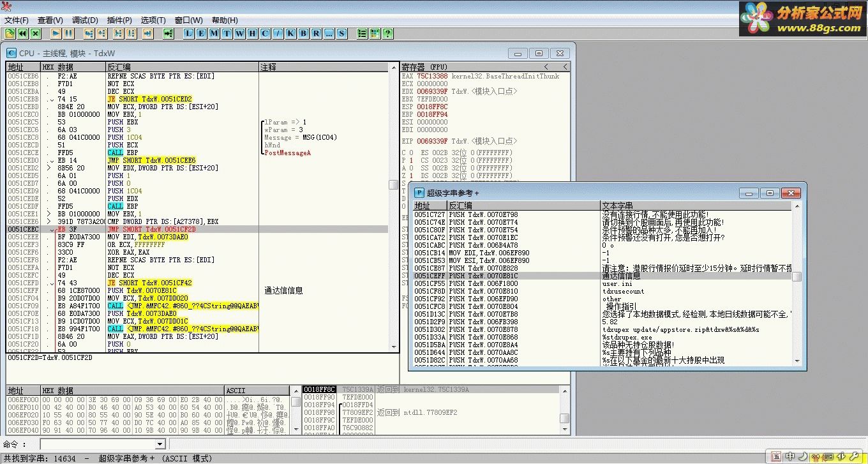The image size is (868, 464).
Task: Open Breakpoints window (B icon)
Action: 304,33
